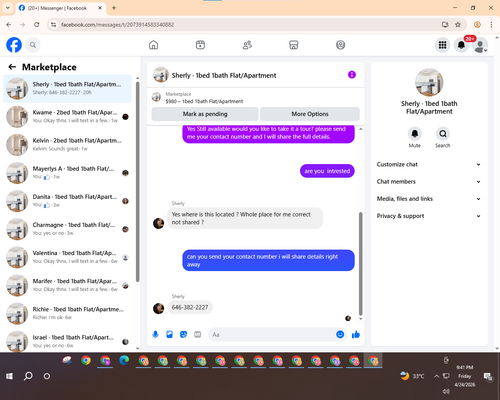The height and width of the screenshot is (400, 500).
Task: Open a new browser tab
Action: coord(114,8)
